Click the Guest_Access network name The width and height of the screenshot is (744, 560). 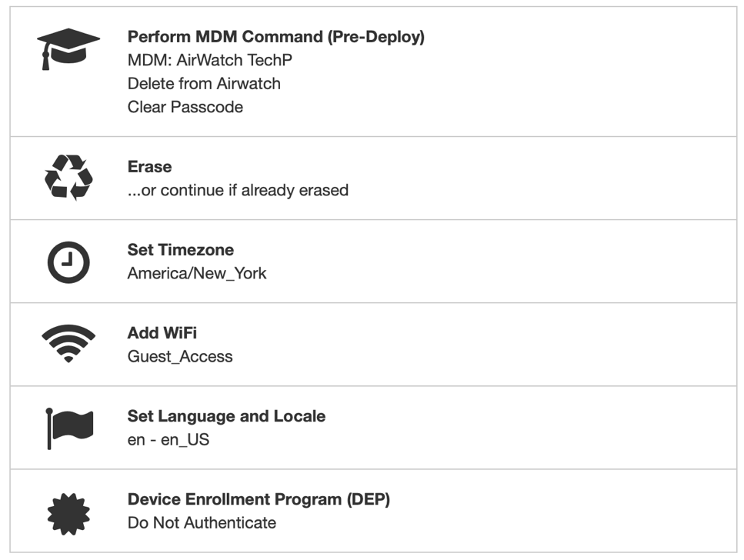pyautogui.click(x=179, y=356)
